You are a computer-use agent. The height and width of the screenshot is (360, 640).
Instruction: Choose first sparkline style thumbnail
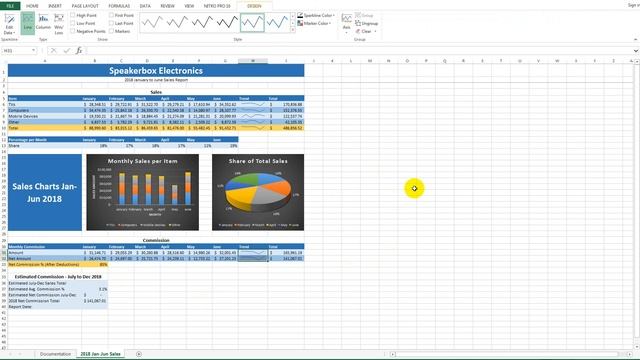pyautogui.click(x=152, y=22)
